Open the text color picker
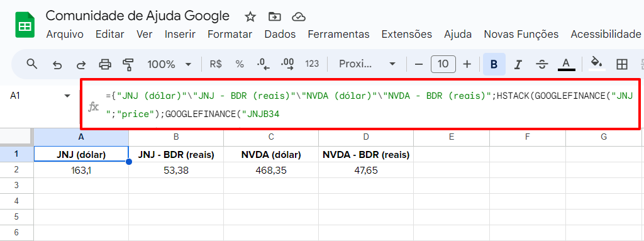This screenshot has width=644, height=241. pyautogui.click(x=566, y=64)
